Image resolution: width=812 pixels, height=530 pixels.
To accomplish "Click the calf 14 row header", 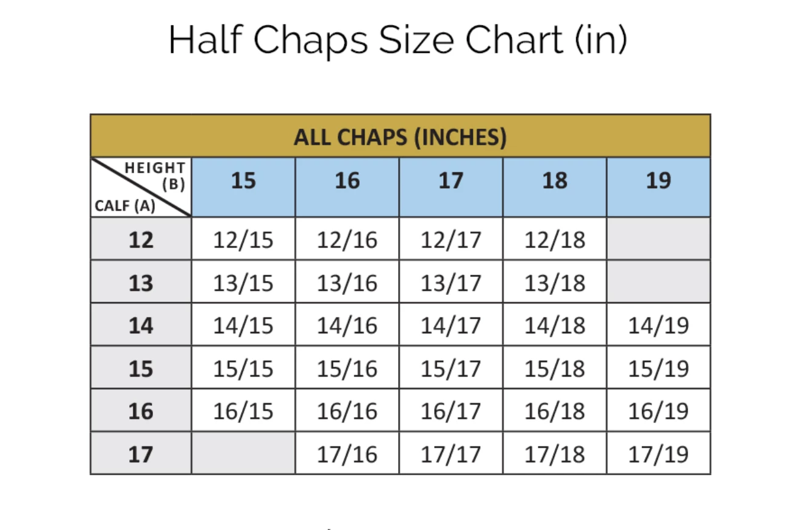I will coord(141,325).
